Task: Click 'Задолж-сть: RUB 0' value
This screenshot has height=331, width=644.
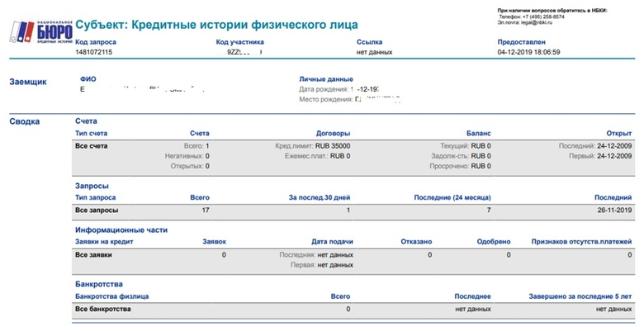Action: pyautogui.click(x=461, y=156)
